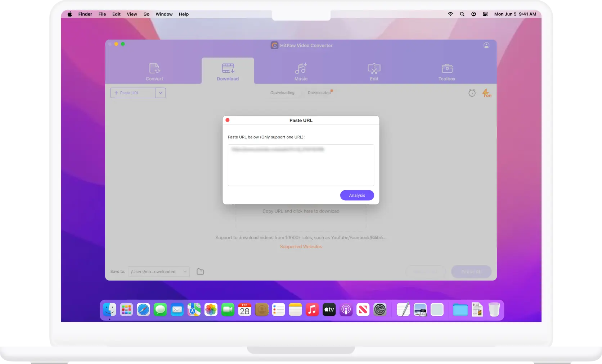Open the View menu
The height and width of the screenshot is (364, 602).
pyautogui.click(x=132, y=14)
